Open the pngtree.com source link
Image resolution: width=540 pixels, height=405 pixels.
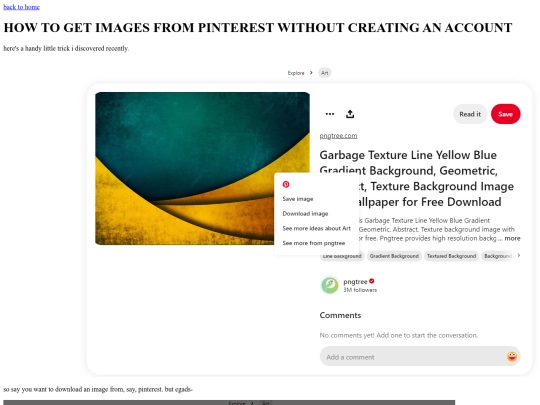[x=338, y=136]
